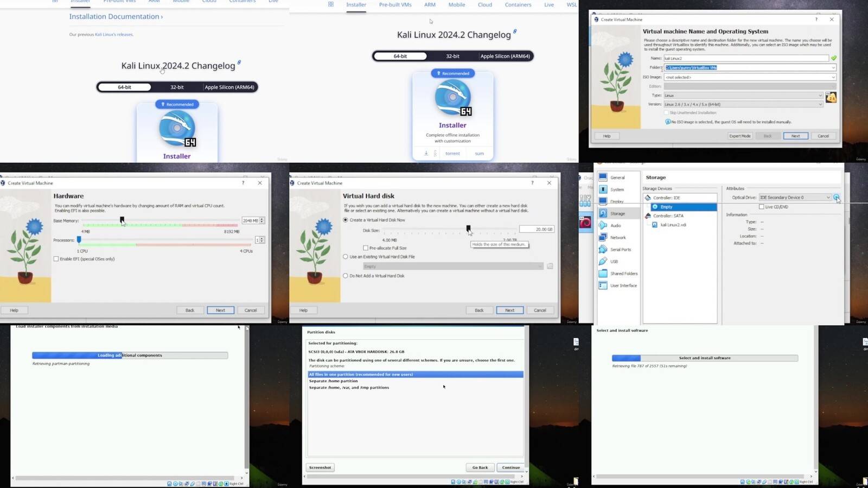Open Audio settings in VirtualBox sidebar
868x488 pixels.
(615, 225)
